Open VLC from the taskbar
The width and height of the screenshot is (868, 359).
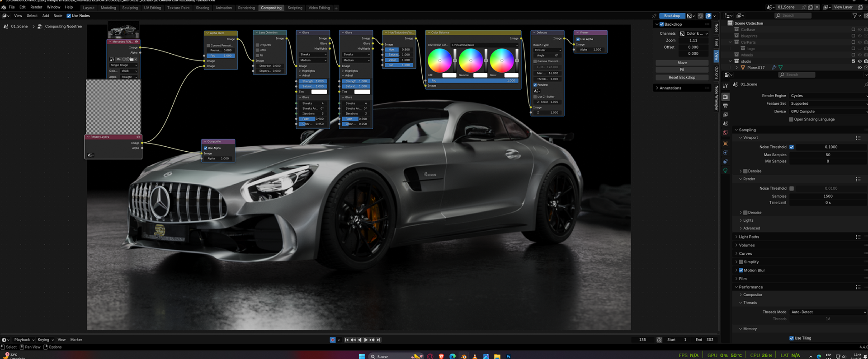pyautogui.click(x=475, y=356)
